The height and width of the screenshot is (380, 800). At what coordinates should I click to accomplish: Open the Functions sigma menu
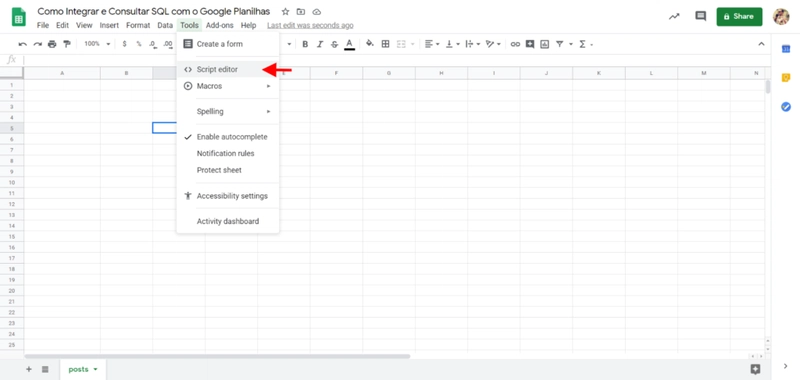pyautogui.click(x=583, y=44)
